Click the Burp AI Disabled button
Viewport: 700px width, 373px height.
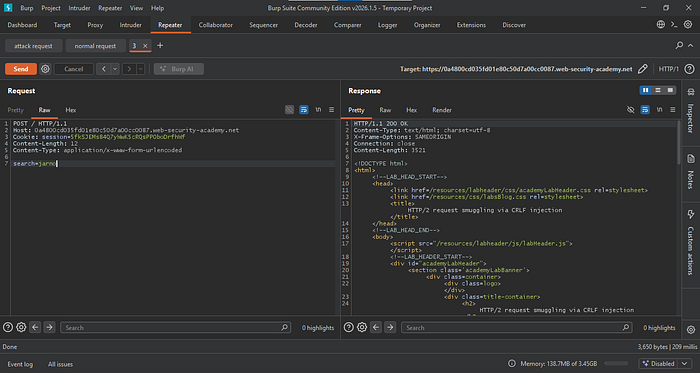(659, 364)
